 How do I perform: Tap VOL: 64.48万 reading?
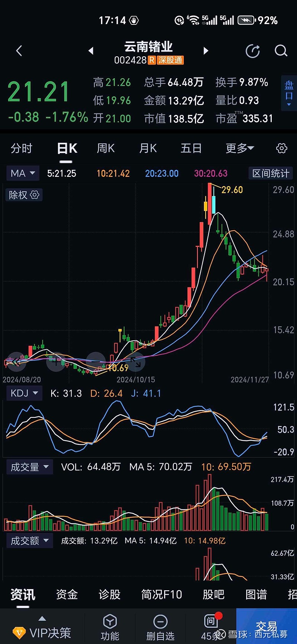coord(91,467)
